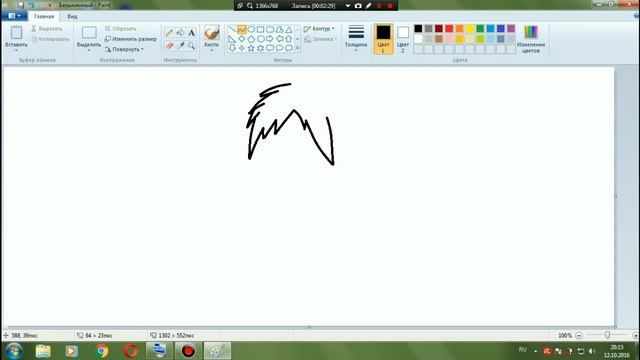The width and height of the screenshot is (640, 360).
Task: Select the Magnifier tool
Action: [x=191, y=45]
